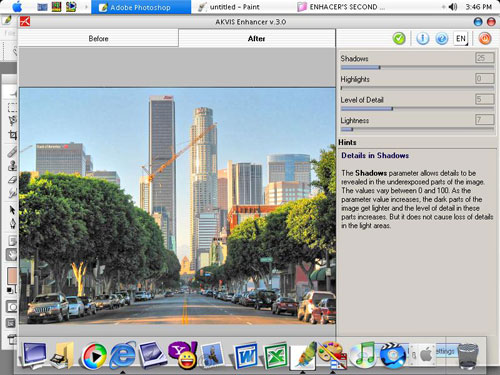Select Photoshop's Pen tool
Viewport: 500px width, 375px height.
[x=12, y=223]
